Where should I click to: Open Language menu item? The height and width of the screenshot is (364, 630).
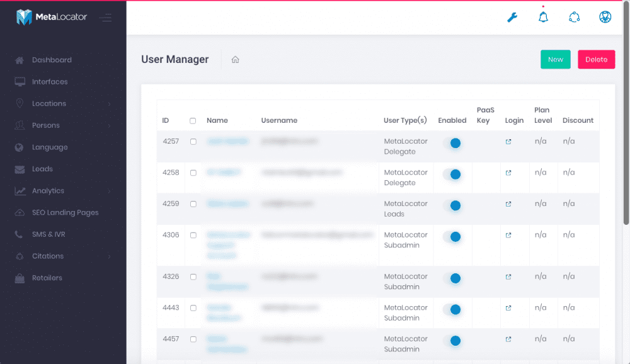tap(50, 147)
